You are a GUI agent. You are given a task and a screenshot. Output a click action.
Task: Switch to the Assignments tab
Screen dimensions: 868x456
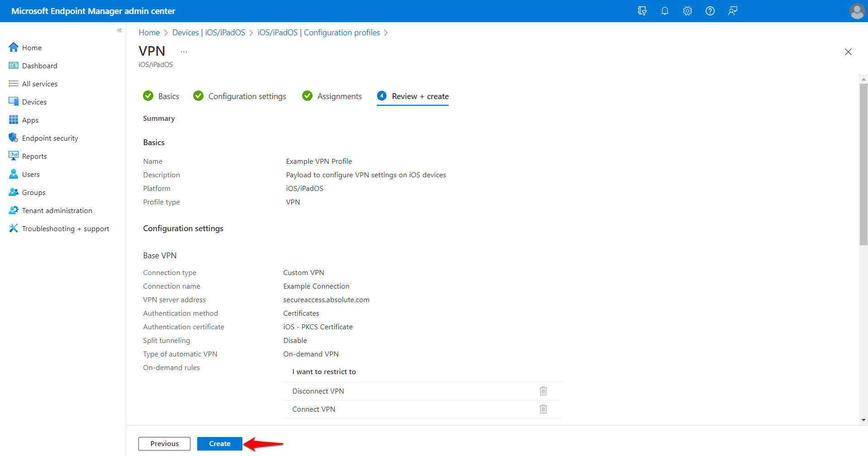(339, 96)
